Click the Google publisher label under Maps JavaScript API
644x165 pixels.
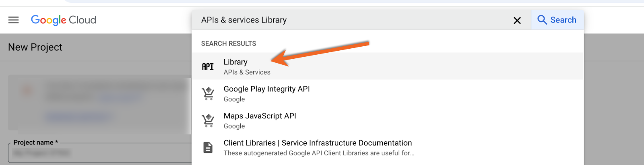(234, 126)
